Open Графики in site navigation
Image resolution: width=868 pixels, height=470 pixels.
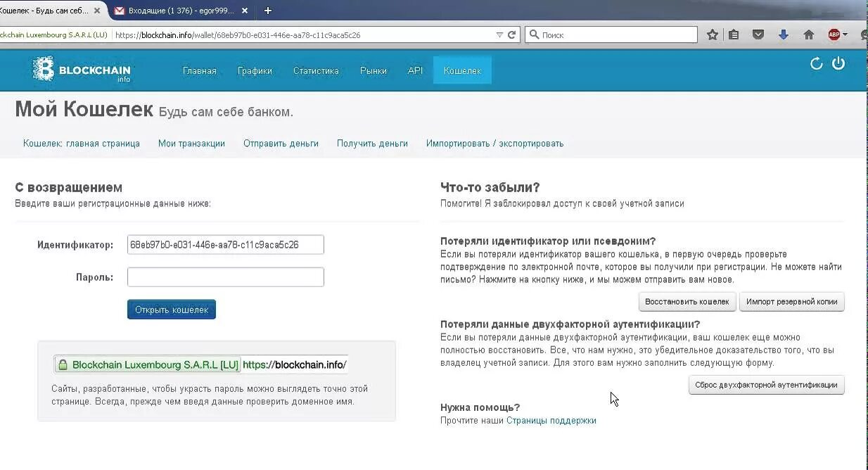click(x=255, y=70)
